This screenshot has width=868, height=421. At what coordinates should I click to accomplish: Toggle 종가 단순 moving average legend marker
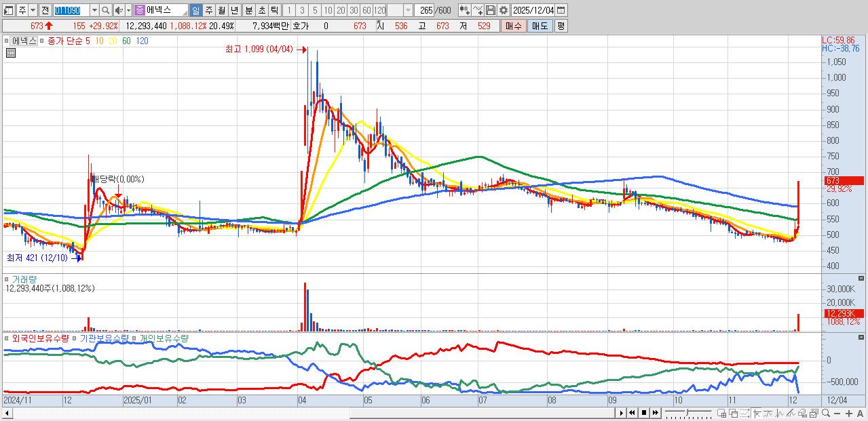[x=43, y=41]
